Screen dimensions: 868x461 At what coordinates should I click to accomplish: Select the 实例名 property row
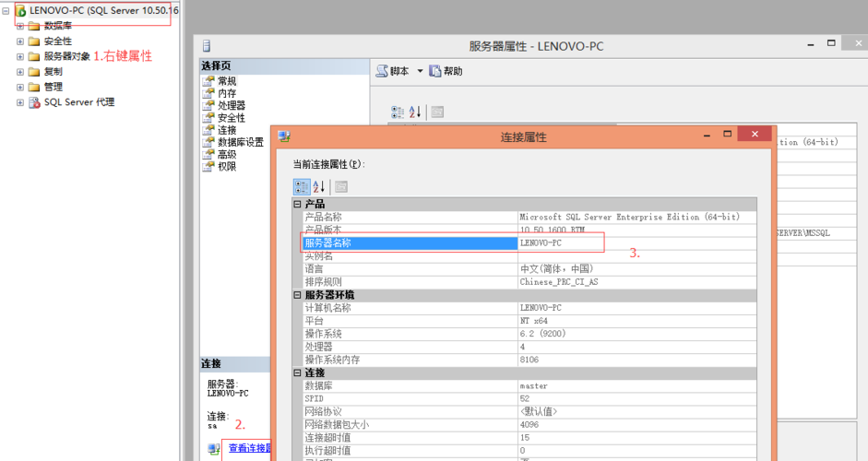coord(529,255)
